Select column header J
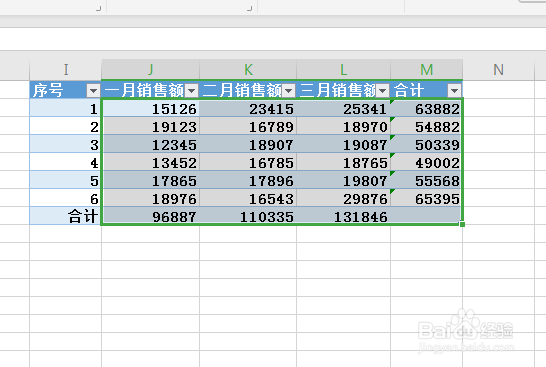546x367 pixels. 150,70
